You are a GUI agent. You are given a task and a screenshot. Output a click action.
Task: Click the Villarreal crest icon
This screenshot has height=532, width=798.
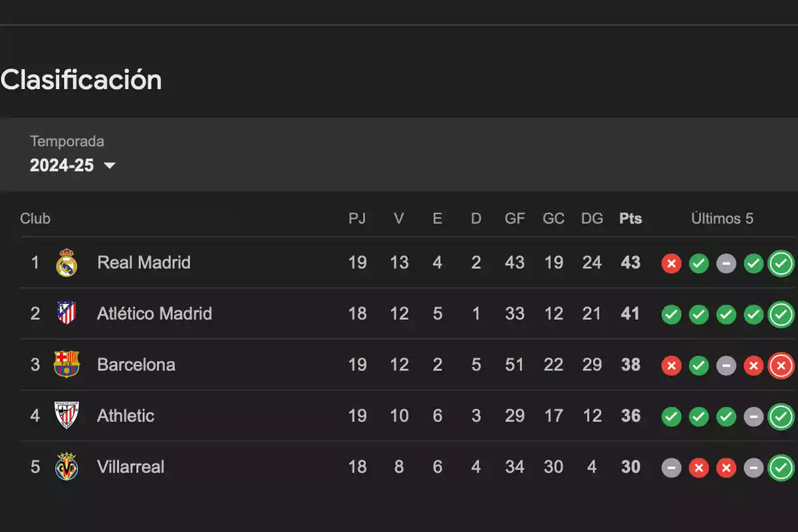[x=66, y=467]
